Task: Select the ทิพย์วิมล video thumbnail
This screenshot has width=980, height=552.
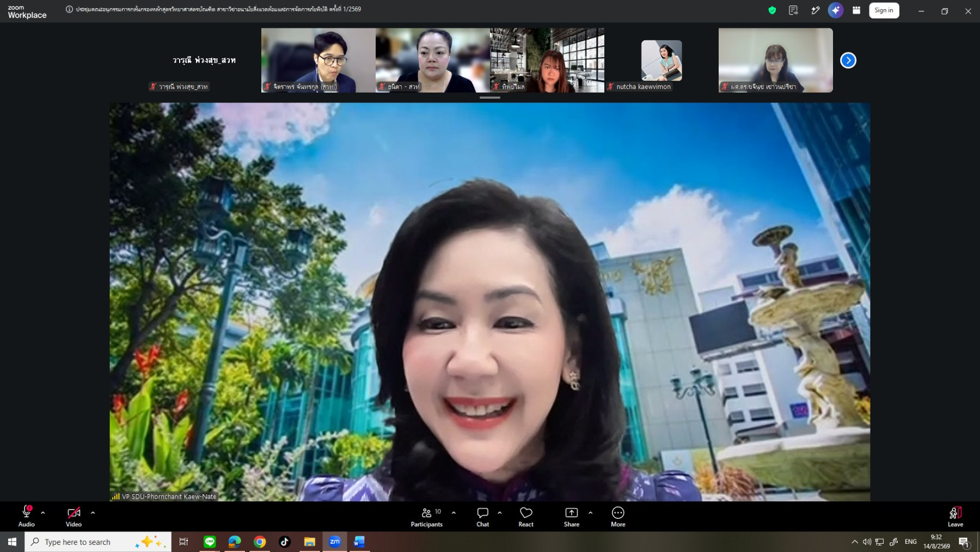Action: 547,60
